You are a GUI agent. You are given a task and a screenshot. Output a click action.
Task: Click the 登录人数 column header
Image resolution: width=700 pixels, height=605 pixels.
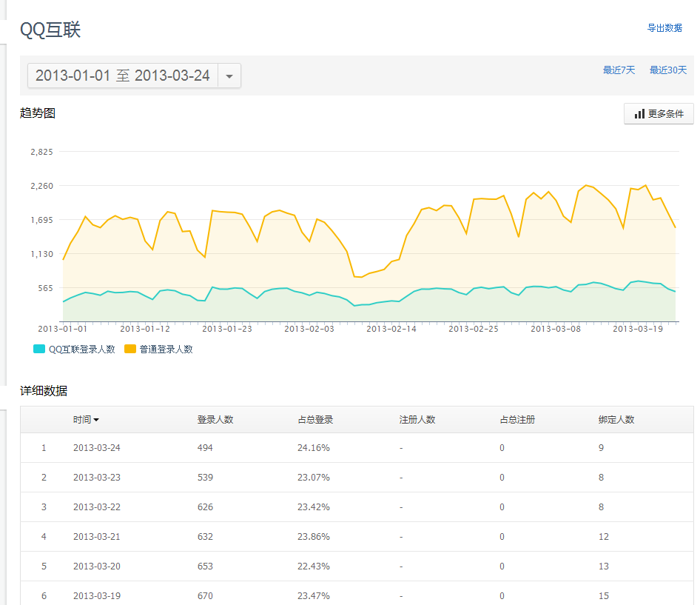tap(215, 420)
